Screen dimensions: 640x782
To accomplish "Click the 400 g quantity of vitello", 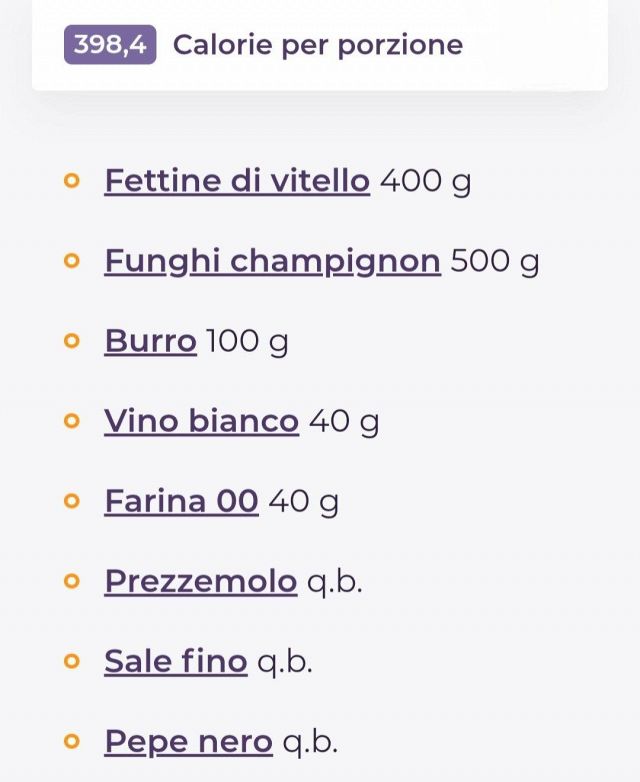I will click(426, 182).
